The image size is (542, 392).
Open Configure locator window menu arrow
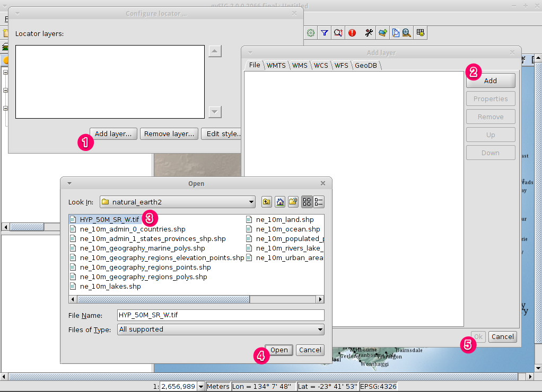click(18, 13)
